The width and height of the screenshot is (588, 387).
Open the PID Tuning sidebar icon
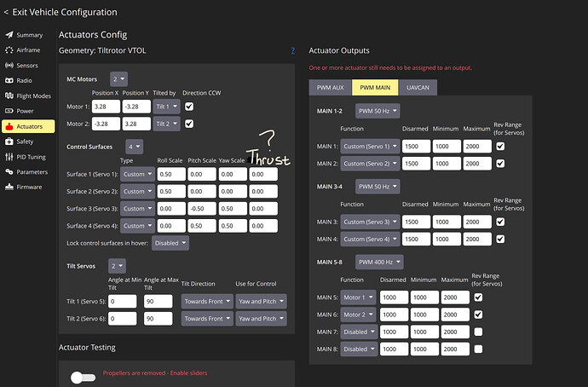(9, 157)
